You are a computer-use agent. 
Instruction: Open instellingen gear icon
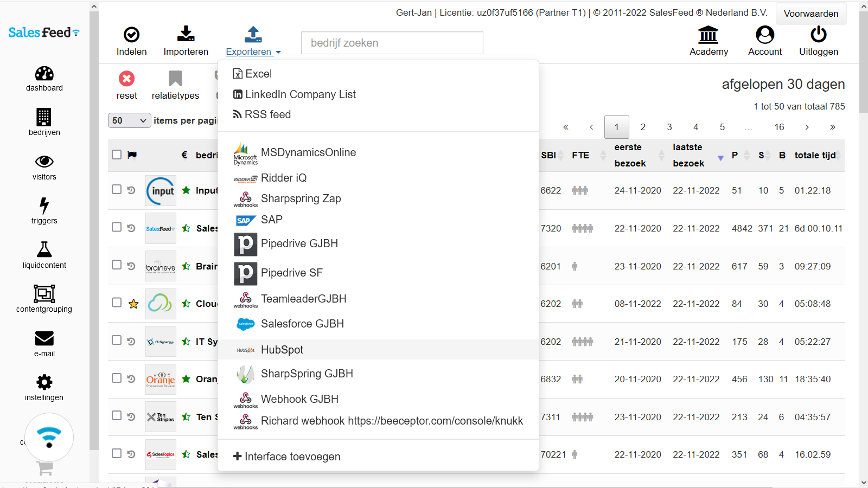(x=44, y=382)
